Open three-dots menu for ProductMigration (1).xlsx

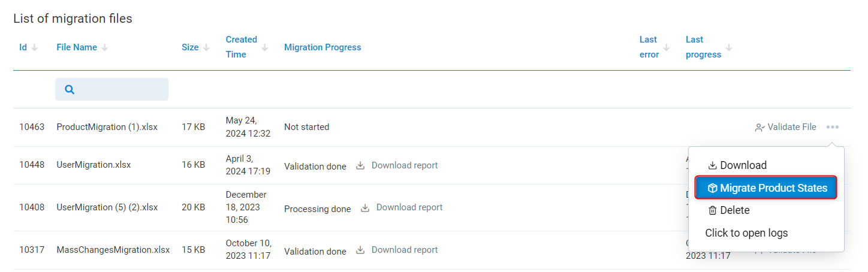click(x=832, y=127)
